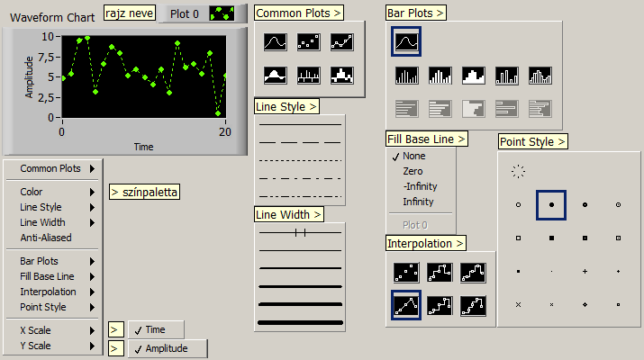Pick the stepped fill plot with points
644x360 pixels.
click(x=341, y=76)
